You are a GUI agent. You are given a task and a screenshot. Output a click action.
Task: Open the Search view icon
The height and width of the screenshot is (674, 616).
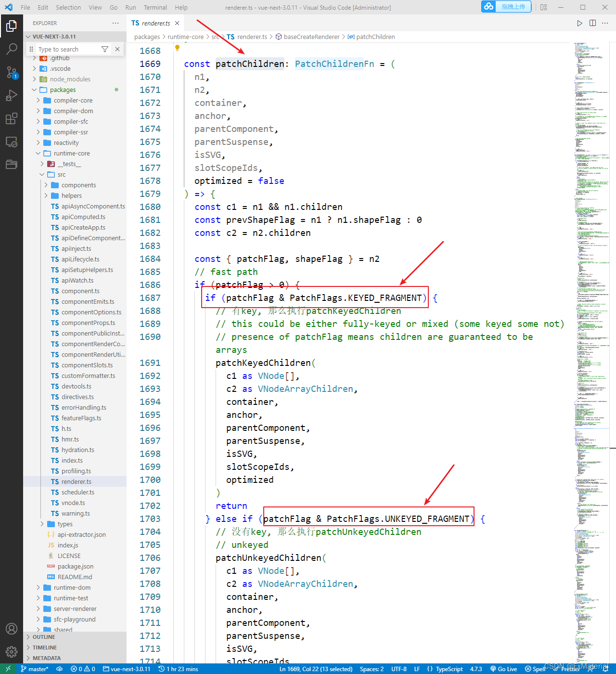point(12,49)
